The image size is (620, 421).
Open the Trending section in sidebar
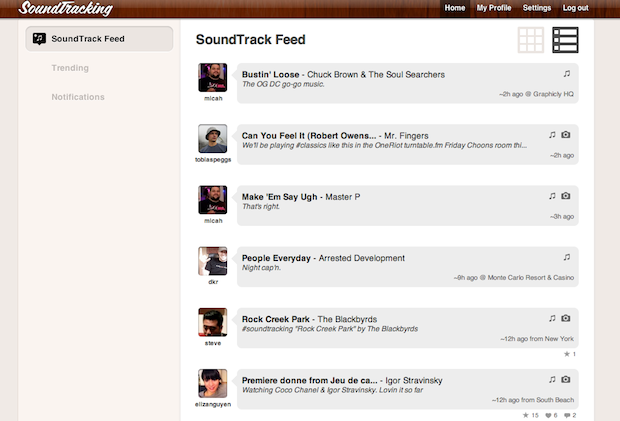click(x=70, y=68)
